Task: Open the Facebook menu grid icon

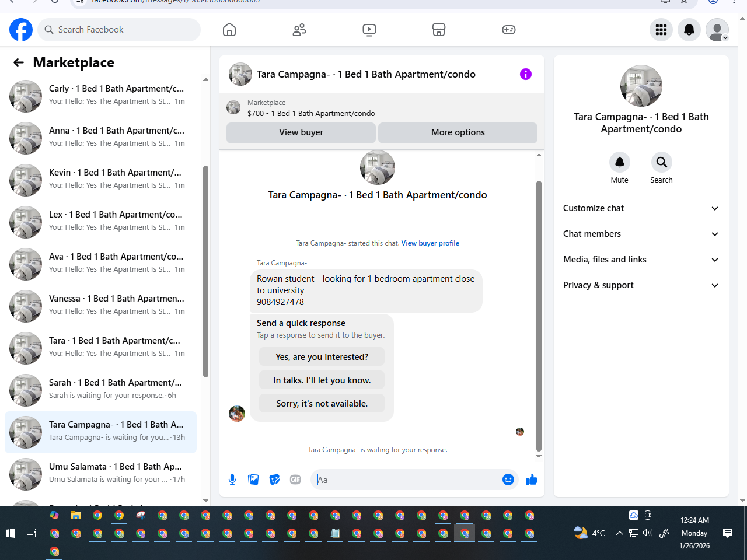Action: coord(661,30)
